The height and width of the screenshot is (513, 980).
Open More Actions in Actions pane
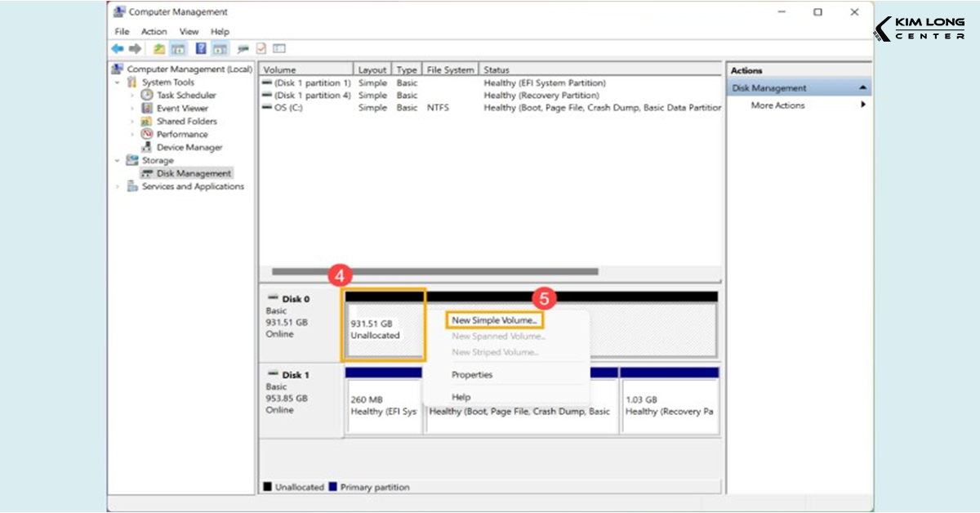coord(777,105)
